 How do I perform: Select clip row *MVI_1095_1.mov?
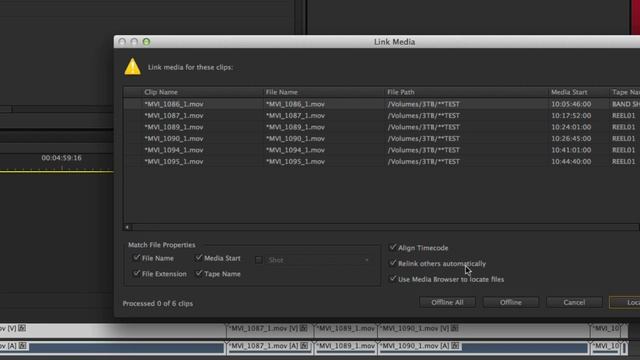[382, 162]
